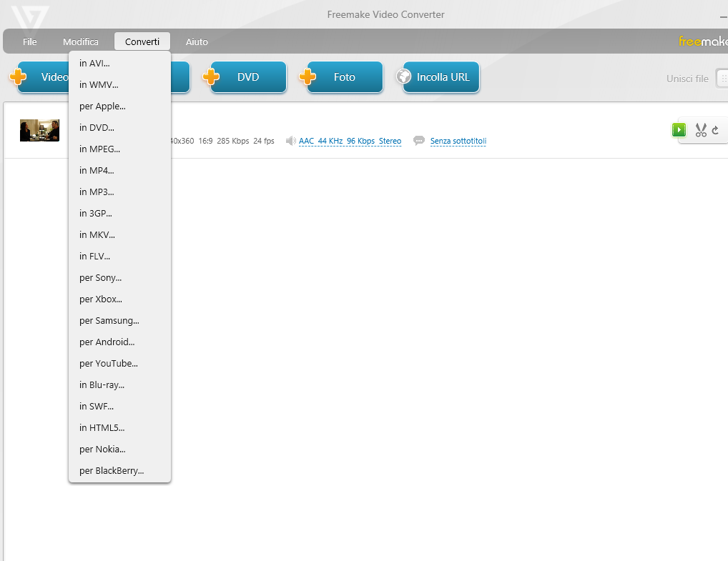Select 'per Xbox...' menu entry
The height and width of the screenshot is (561, 728).
point(120,299)
